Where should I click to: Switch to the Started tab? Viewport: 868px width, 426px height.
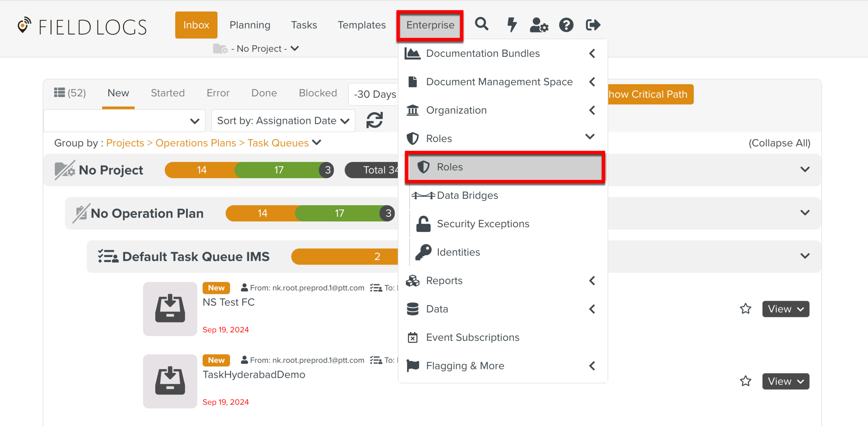168,93
